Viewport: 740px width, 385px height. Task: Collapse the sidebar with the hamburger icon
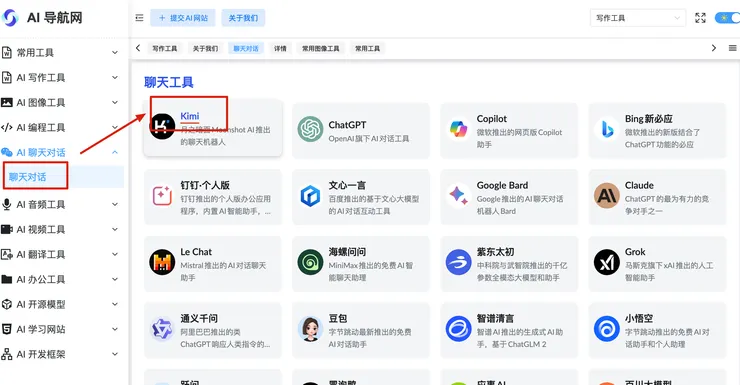tap(139, 18)
